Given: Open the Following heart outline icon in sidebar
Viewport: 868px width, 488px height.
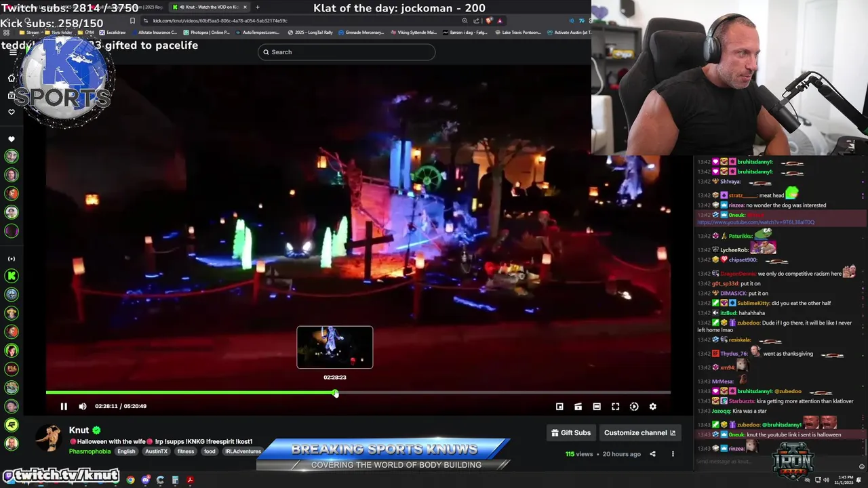Looking at the screenshot, I should (12, 112).
